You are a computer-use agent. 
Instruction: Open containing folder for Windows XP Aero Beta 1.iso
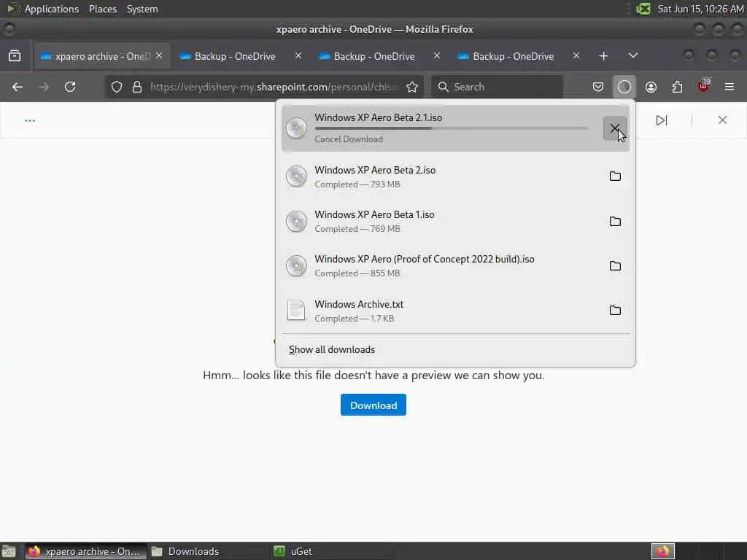point(615,222)
